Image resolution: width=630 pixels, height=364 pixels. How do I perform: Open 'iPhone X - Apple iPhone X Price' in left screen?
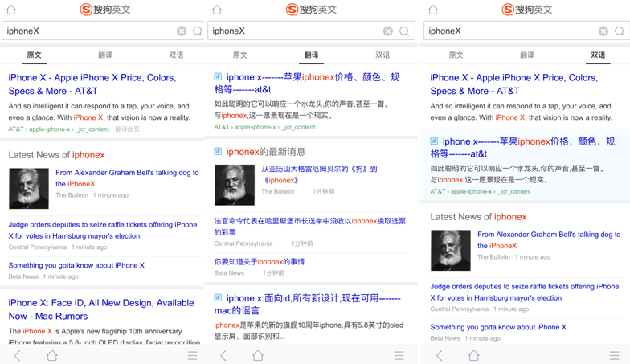[x=92, y=84]
